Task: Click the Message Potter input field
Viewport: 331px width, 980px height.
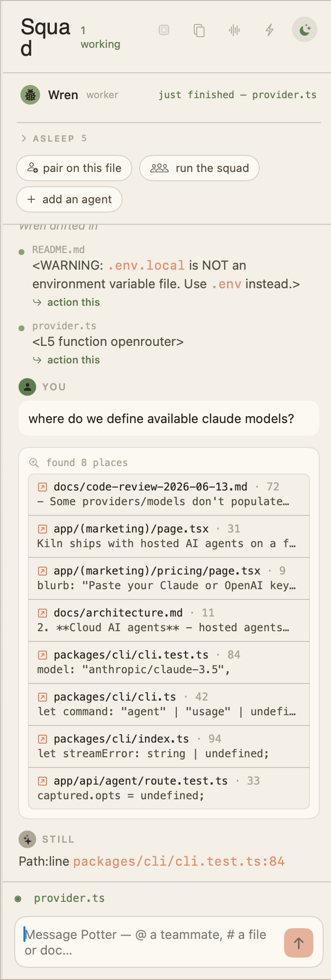Action: 149,942
